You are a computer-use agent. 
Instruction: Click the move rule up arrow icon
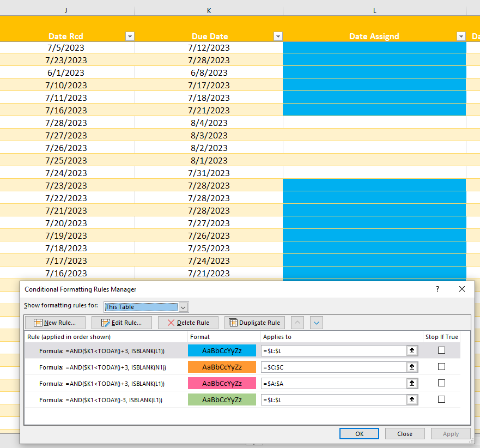coord(297,323)
